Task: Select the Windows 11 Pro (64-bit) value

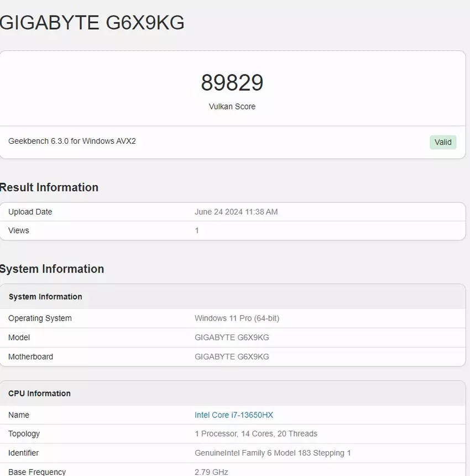Action: tap(237, 318)
